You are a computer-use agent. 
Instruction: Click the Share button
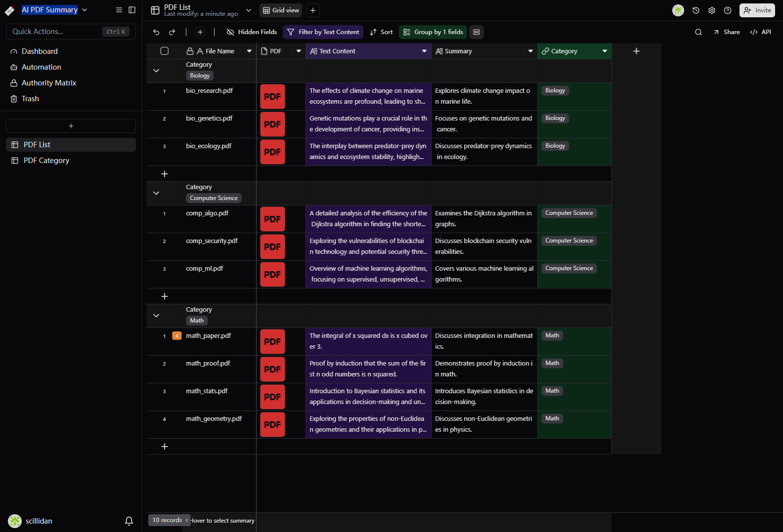[x=727, y=32]
